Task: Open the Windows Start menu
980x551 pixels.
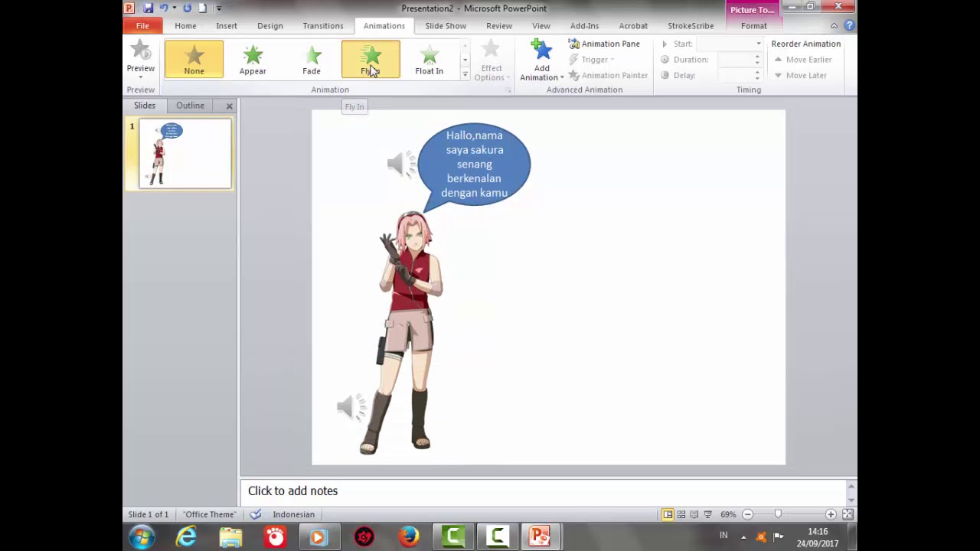Action: (142, 537)
